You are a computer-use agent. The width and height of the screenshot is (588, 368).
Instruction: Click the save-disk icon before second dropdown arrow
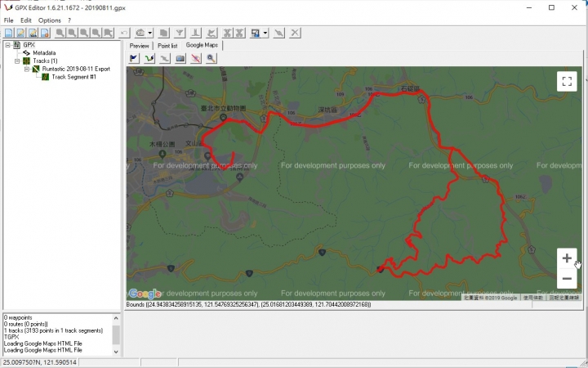click(x=256, y=33)
